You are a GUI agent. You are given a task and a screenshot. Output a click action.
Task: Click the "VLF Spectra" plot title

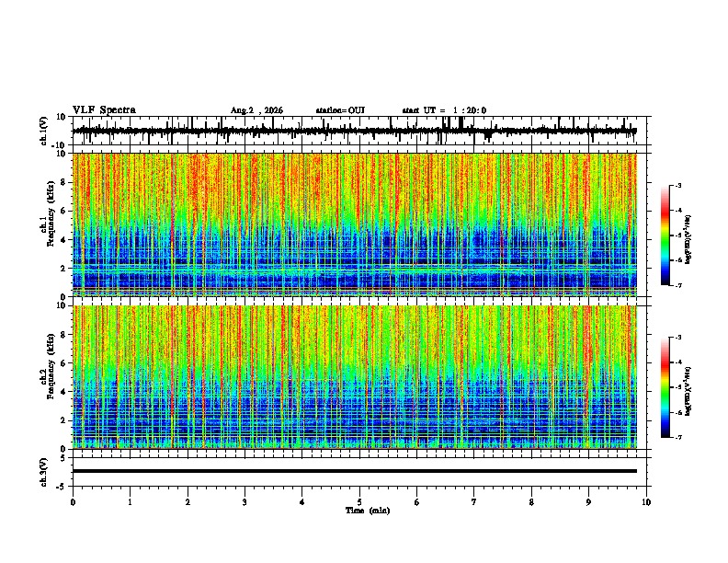(x=104, y=110)
